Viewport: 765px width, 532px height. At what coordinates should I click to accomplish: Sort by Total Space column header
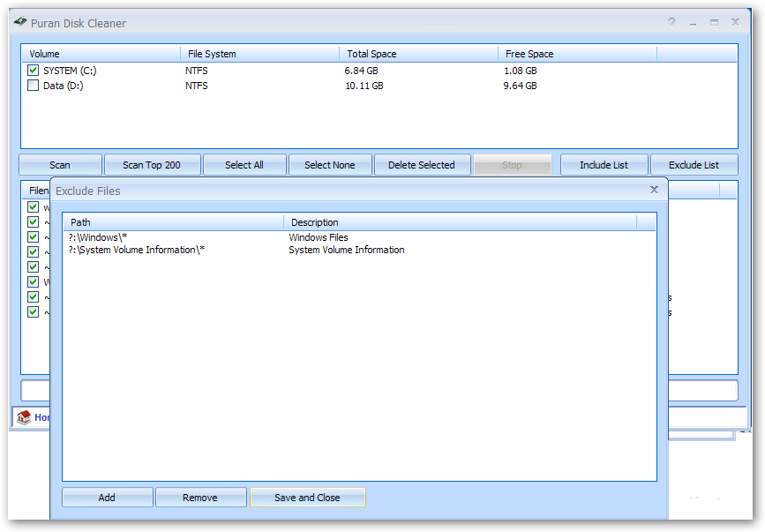pyautogui.click(x=418, y=54)
